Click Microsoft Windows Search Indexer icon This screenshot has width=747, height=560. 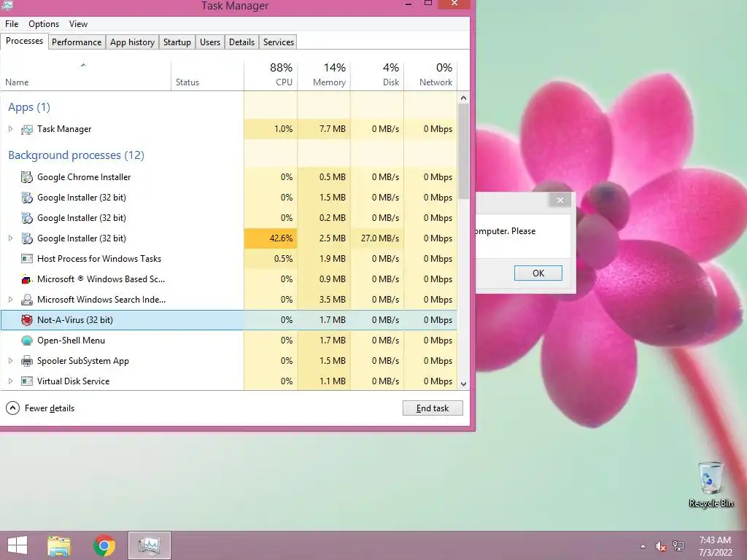coord(27,300)
